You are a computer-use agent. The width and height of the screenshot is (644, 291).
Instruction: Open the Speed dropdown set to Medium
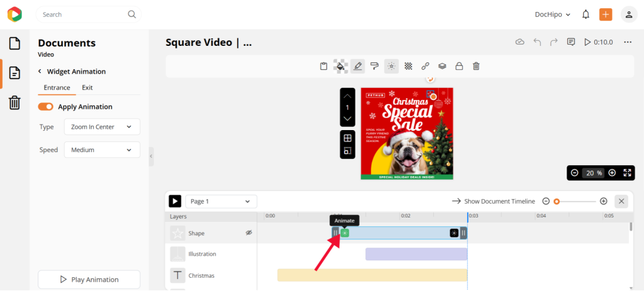(103, 150)
